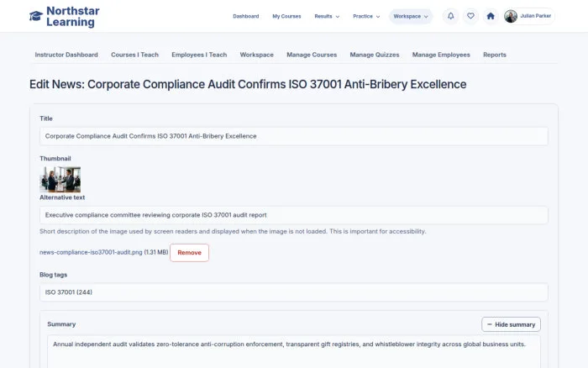Screen dimensions: 588x368
Task: Open the notifications bell icon
Action: [x=451, y=16]
